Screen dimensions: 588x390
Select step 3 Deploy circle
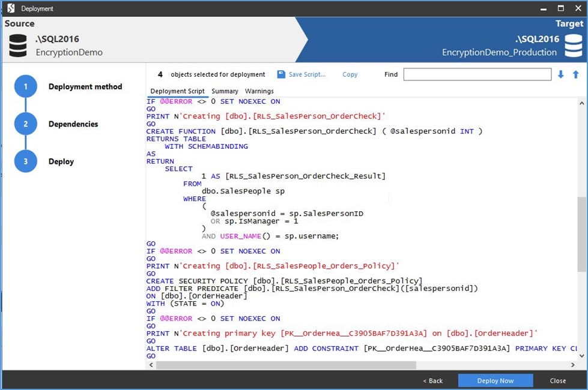(x=25, y=161)
